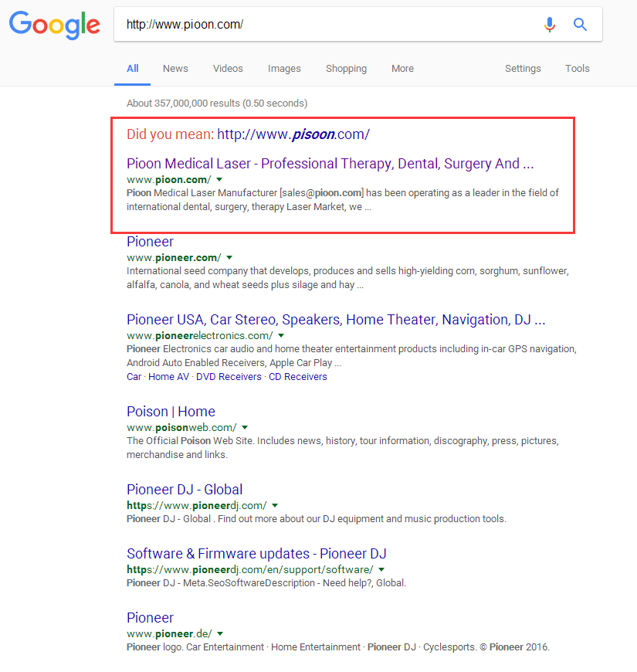This screenshot has width=637, height=672.
Task: Expand the arrow beside pioneerdj.com/en/support/software/ URL
Action: (x=381, y=569)
